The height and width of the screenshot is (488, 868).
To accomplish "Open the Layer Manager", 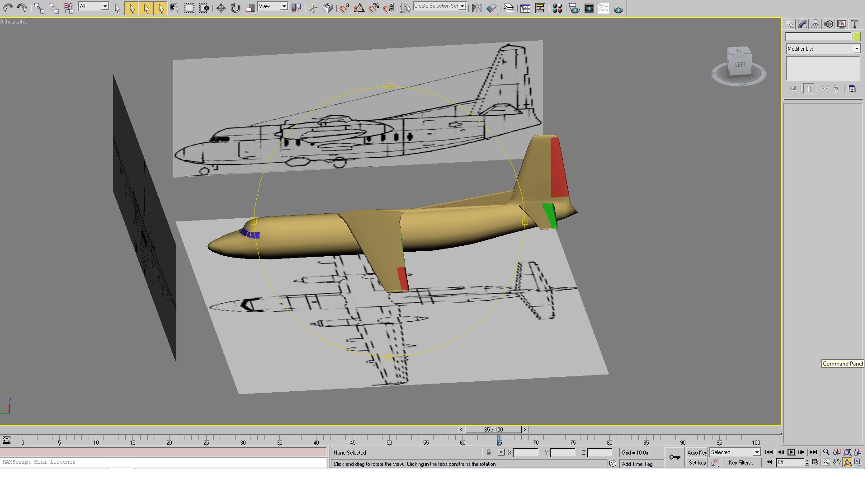I will [509, 8].
